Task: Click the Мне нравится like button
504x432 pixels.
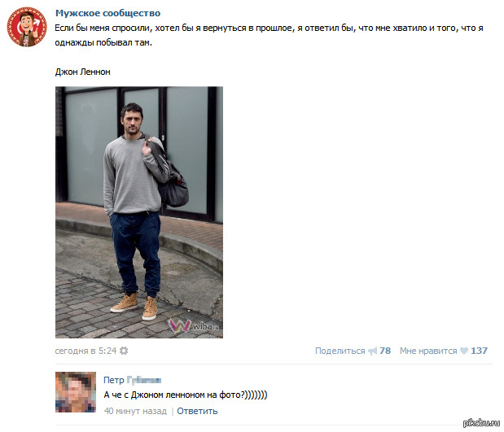Action: tap(428, 351)
